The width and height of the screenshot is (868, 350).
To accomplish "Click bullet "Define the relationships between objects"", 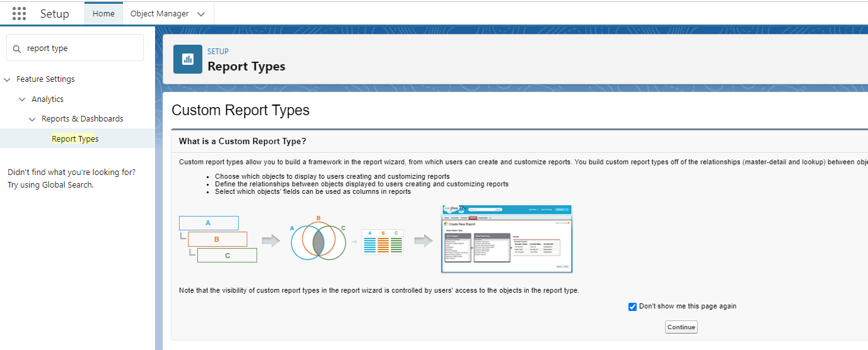I will coord(362,184).
